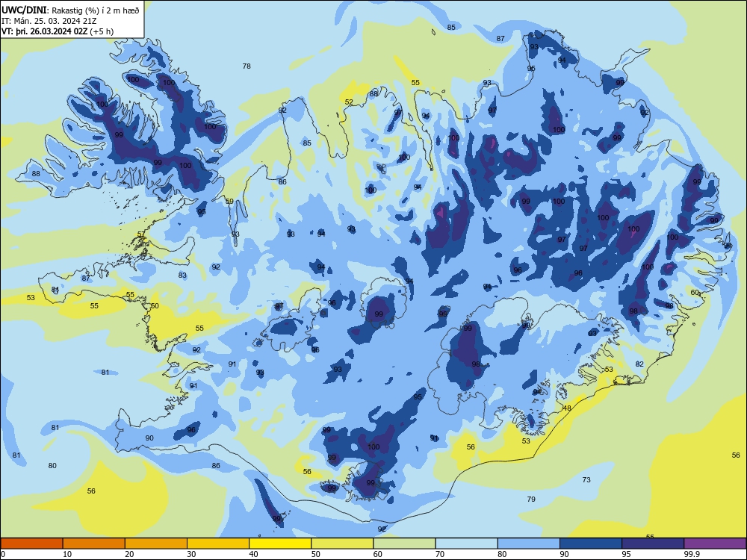Click the 50–60 legend color swatch
This screenshot has height=560, width=747.
(342, 544)
